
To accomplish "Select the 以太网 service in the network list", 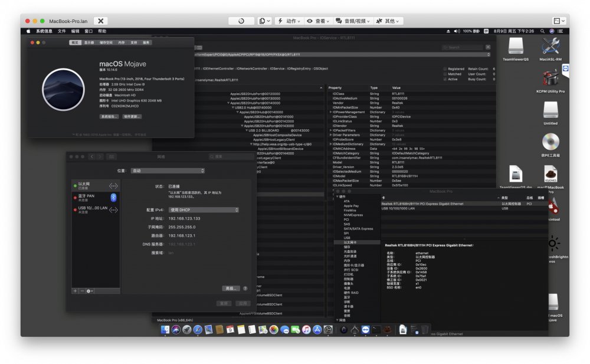I will coord(96,186).
